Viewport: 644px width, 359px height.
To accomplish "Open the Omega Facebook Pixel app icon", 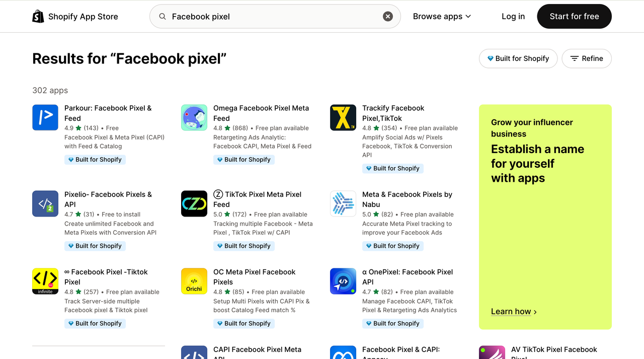I will 194,118.
